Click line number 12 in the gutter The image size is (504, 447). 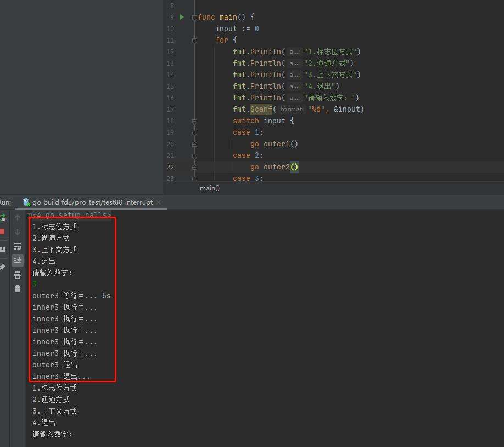click(170, 52)
